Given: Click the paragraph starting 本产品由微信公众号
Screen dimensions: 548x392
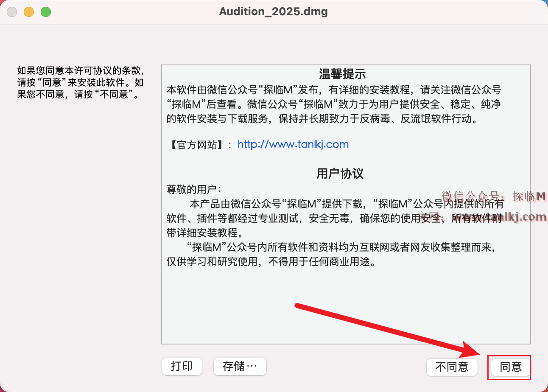Looking at the screenshot, I should click(336, 218).
